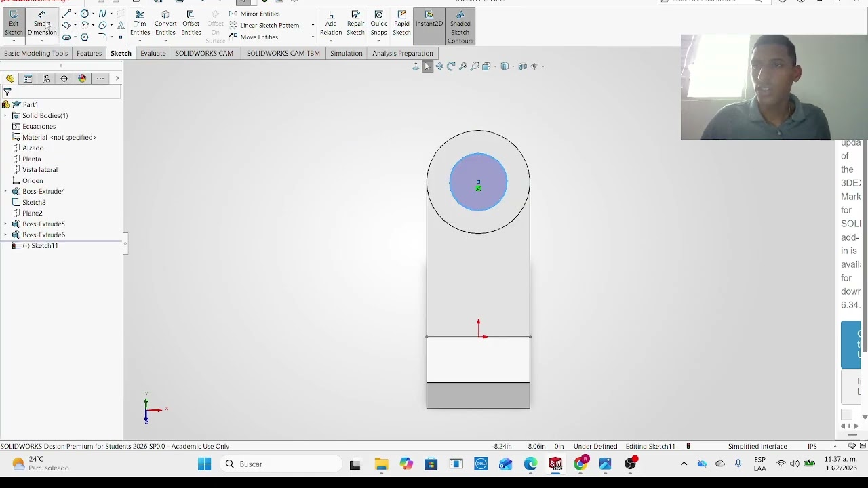Open the DisplayManager color sphere tab

click(x=82, y=79)
